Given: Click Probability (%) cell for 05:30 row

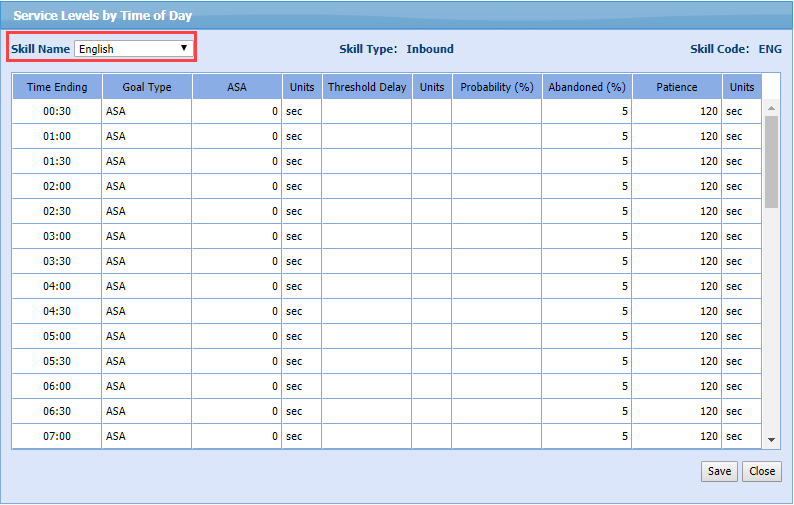Looking at the screenshot, I should (x=496, y=361).
